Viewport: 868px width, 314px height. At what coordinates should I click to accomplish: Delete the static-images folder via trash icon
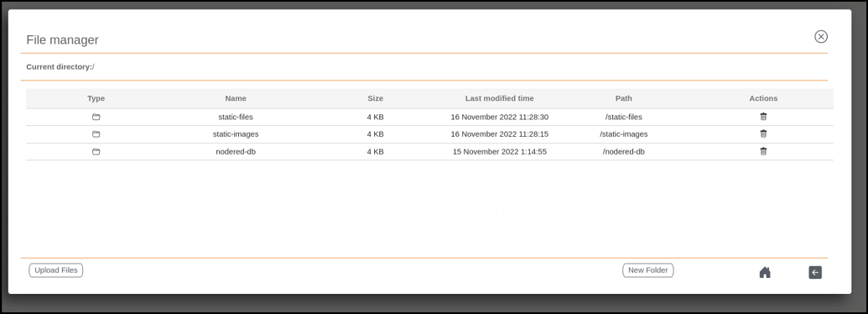coord(763,133)
